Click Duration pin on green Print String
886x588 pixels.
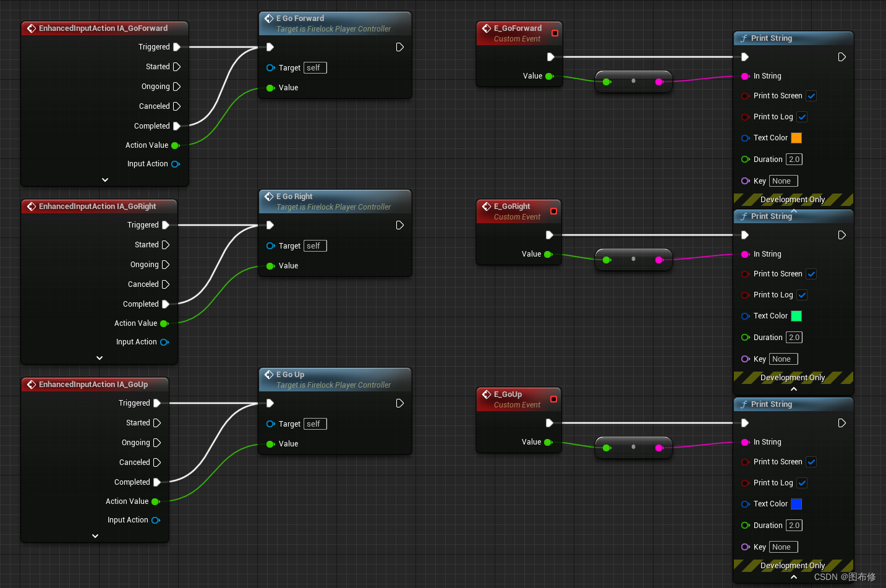pyautogui.click(x=746, y=338)
